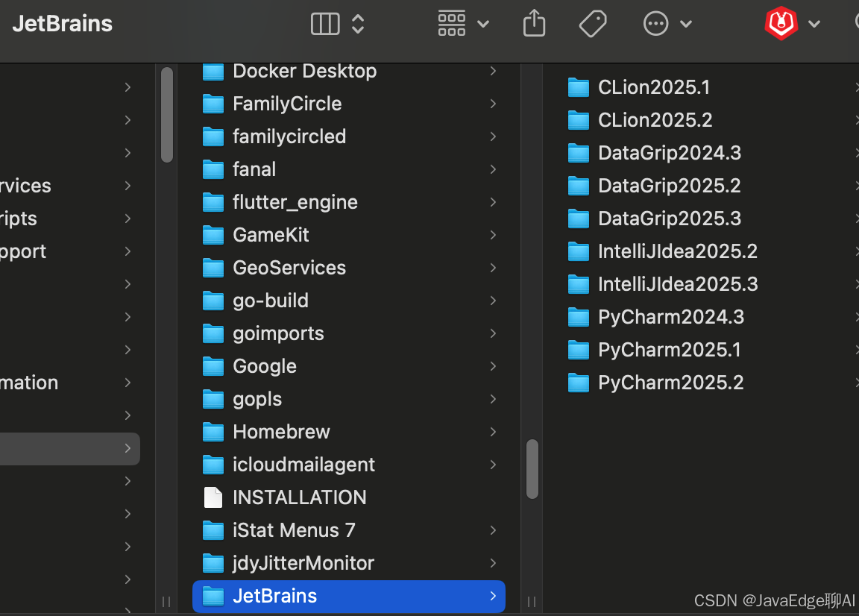Screen dimensions: 859x616
Task: Select the left-column row ending in 'ripts'
Action: coord(69,219)
